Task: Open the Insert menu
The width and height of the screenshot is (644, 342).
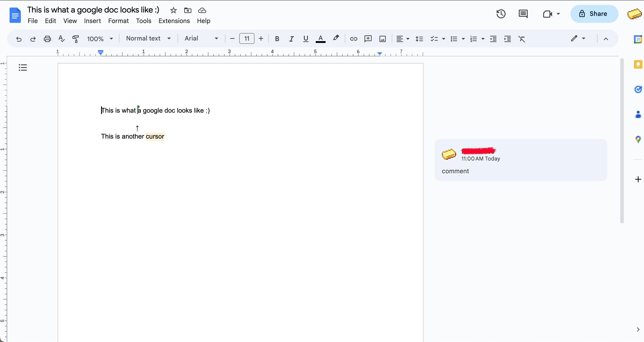Action: [x=92, y=21]
